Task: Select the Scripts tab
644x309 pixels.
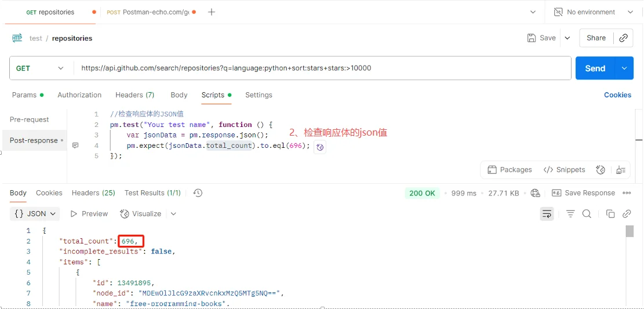Action: coord(216,95)
